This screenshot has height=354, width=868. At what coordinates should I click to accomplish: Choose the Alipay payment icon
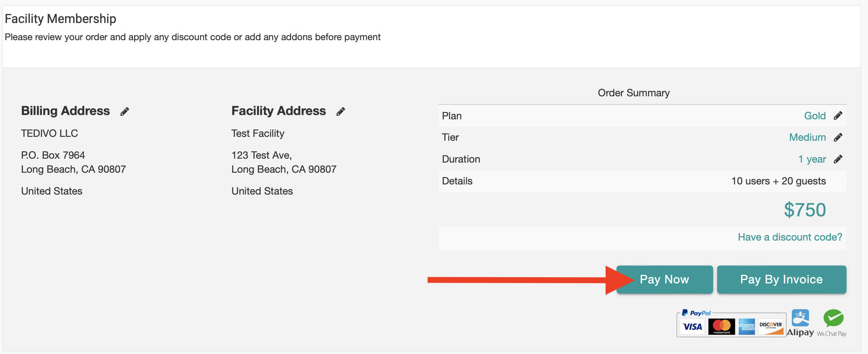800,323
